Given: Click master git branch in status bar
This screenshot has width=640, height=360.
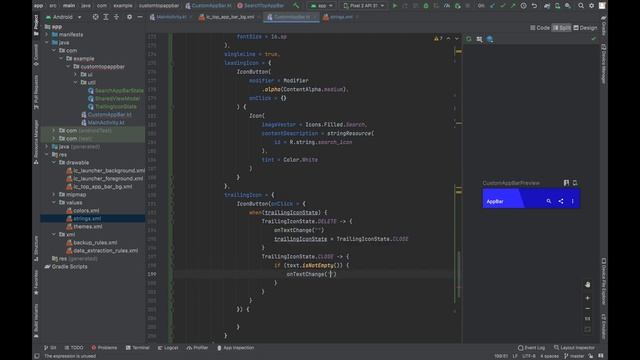Looking at the screenshot, I should 574,356.
